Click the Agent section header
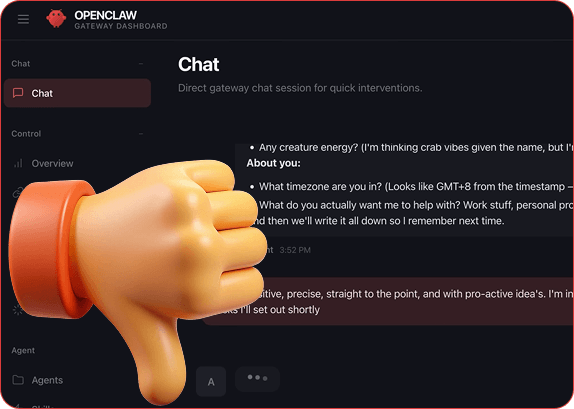The width and height of the screenshot is (574, 409). (23, 350)
